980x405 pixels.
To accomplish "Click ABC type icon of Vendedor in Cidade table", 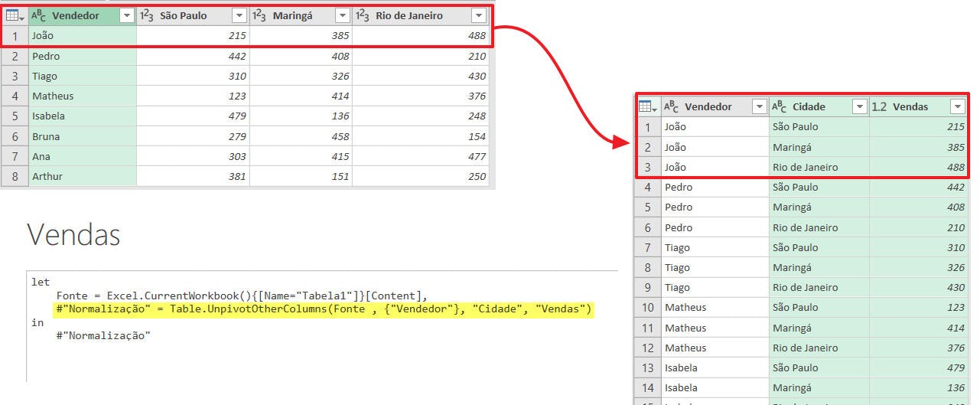I will pos(672,106).
